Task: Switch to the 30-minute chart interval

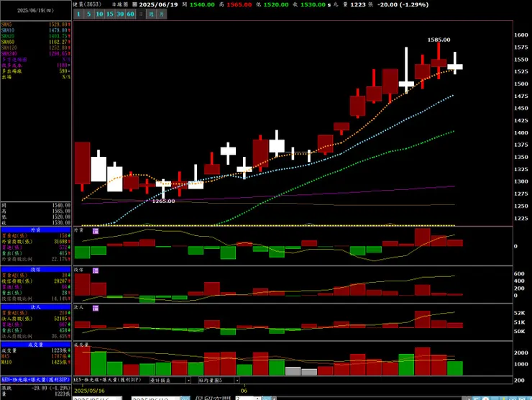Action: coord(121,14)
